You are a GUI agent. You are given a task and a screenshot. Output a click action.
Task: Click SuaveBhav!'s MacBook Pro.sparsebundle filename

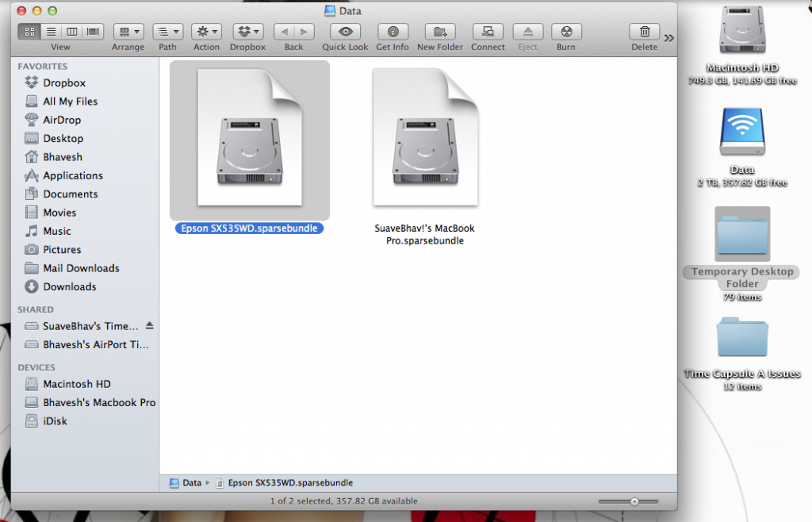point(425,235)
